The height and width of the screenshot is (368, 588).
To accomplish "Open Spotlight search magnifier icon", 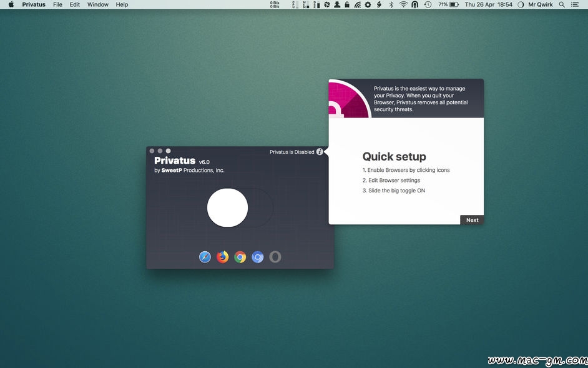I will pyautogui.click(x=562, y=4).
